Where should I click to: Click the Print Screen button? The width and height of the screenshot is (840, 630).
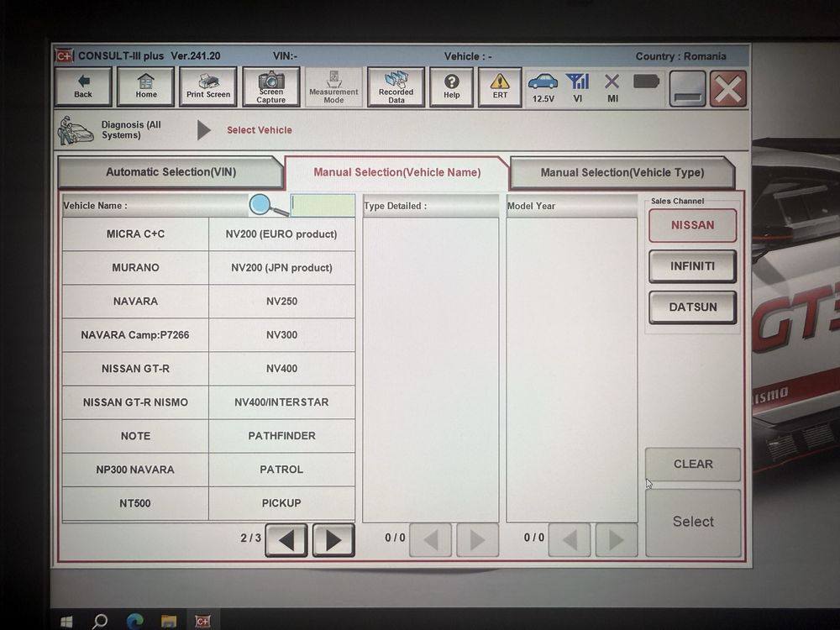click(x=207, y=87)
